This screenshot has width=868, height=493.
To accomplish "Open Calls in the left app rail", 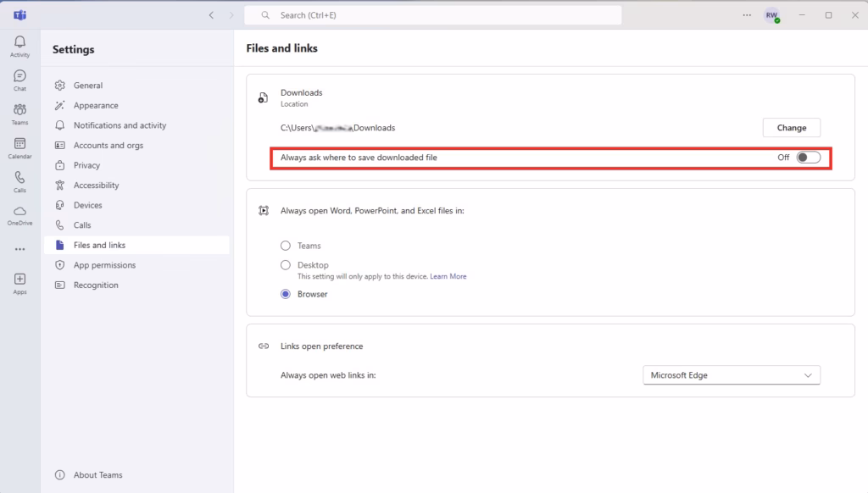I will click(x=20, y=182).
